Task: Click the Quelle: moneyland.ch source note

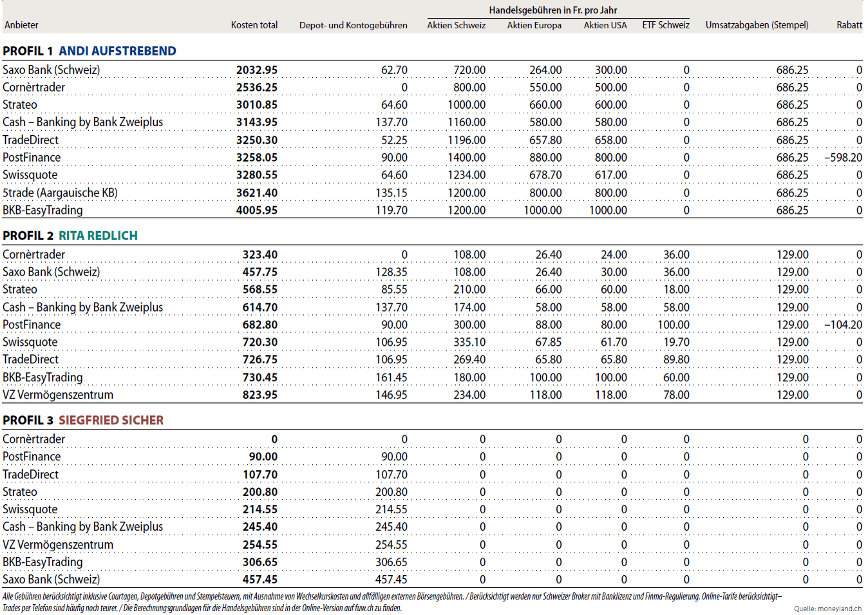Action: (x=827, y=609)
